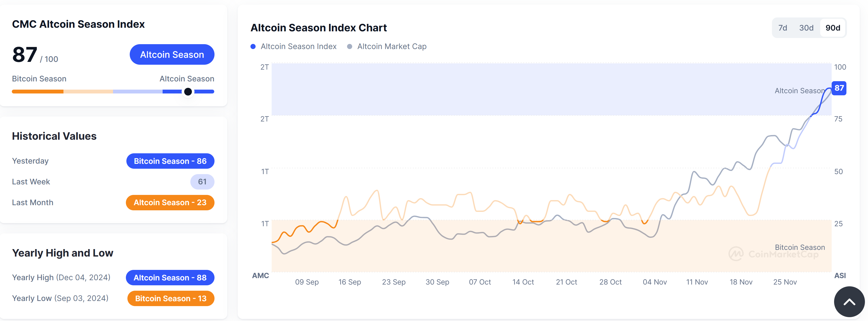Toggle the Altcoin Market Cap legend series
This screenshot has width=868, height=321.
click(387, 46)
